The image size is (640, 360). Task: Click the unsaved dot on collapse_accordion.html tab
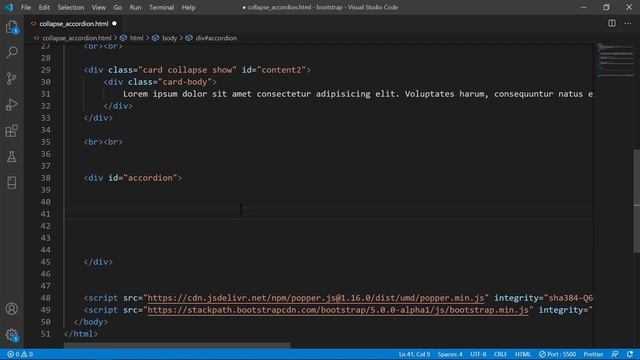(114, 24)
